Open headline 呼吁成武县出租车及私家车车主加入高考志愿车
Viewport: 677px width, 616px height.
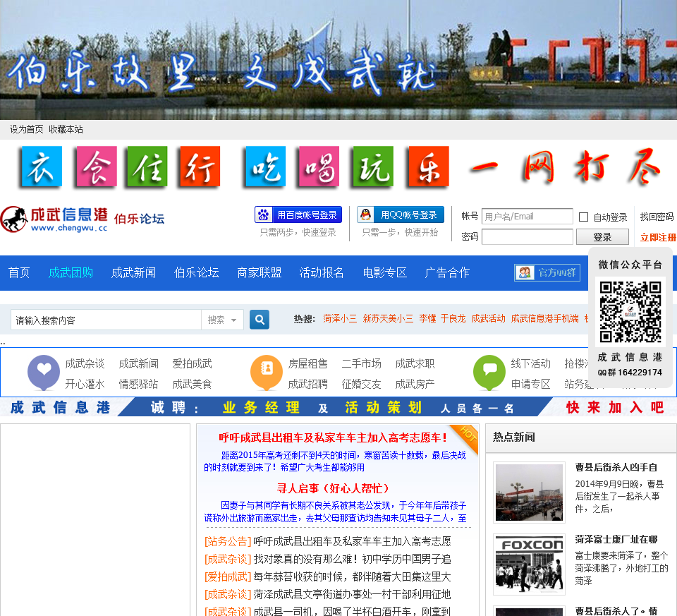(334, 437)
